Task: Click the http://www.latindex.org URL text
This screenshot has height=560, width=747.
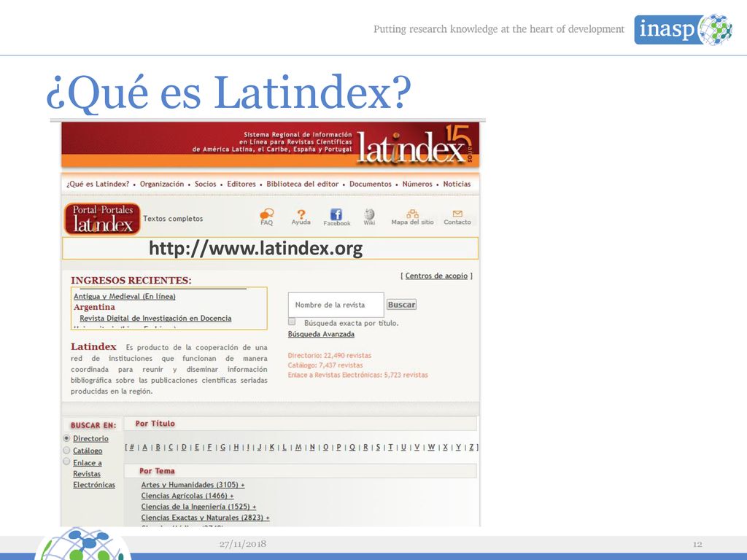Action: tap(256, 249)
